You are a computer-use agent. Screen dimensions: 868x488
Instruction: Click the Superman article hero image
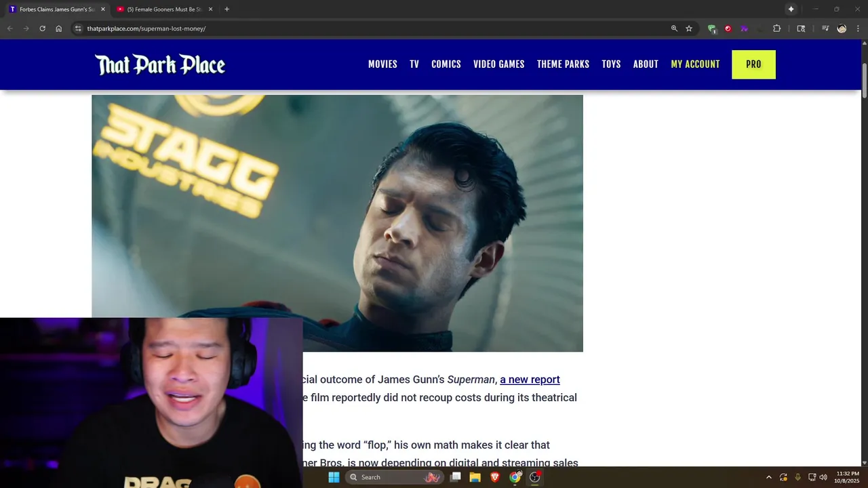tap(337, 223)
